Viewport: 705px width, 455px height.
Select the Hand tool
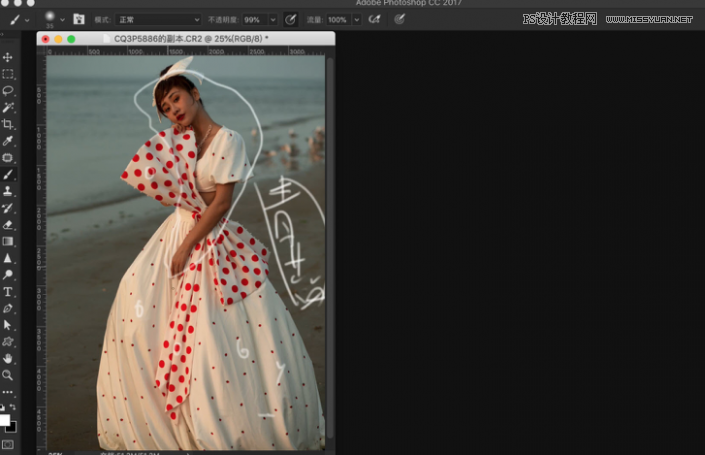pos(8,358)
